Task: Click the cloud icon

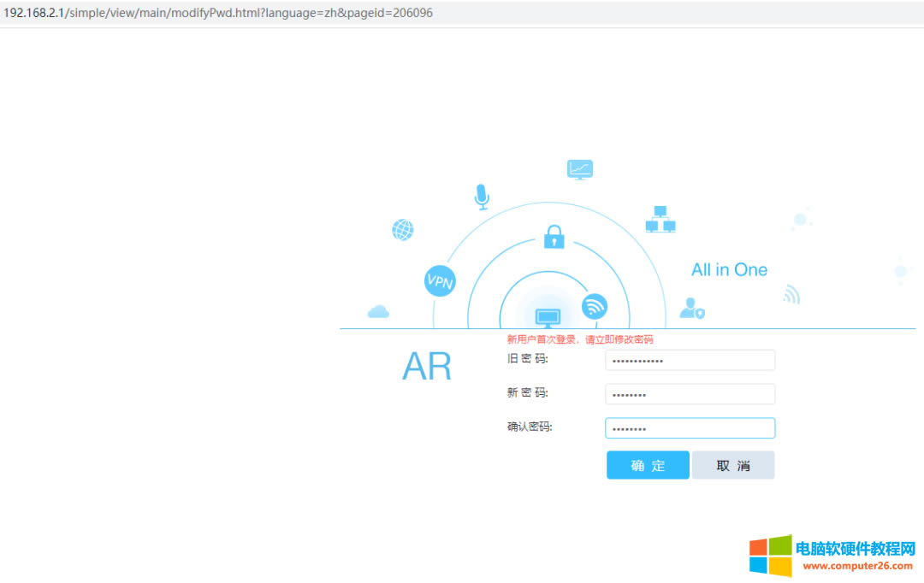Action: tap(378, 312)
